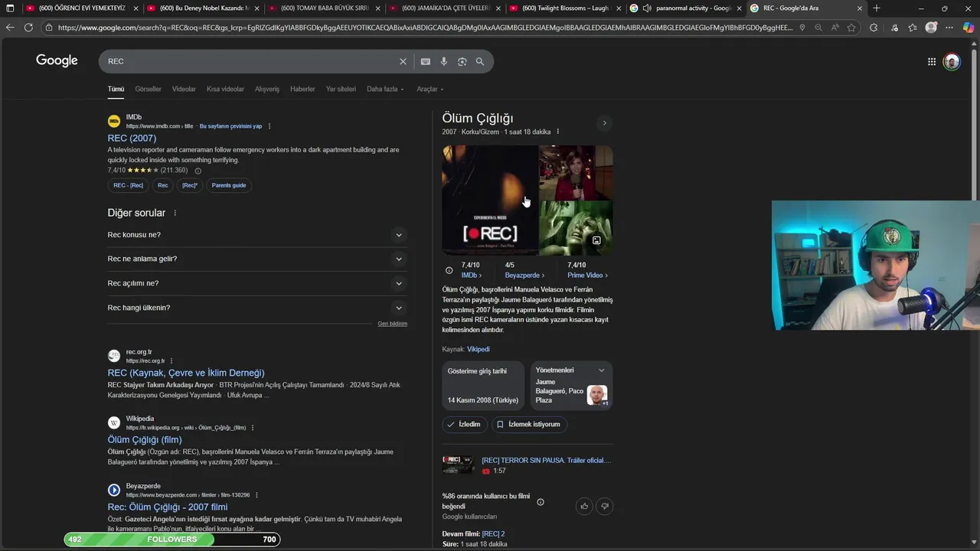980x551 pixels.
Task: Open Ölüm Çığlığı (film) Wikipedia result
Action: tap(145, 440)
